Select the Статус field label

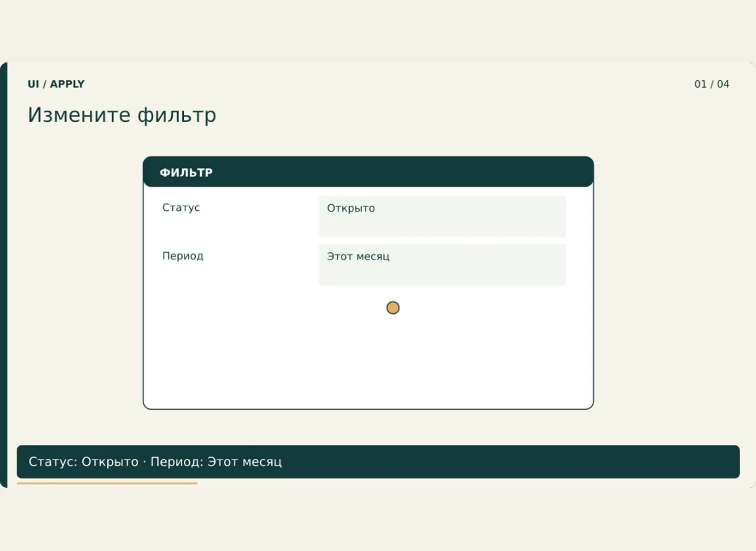coord(181,207)
